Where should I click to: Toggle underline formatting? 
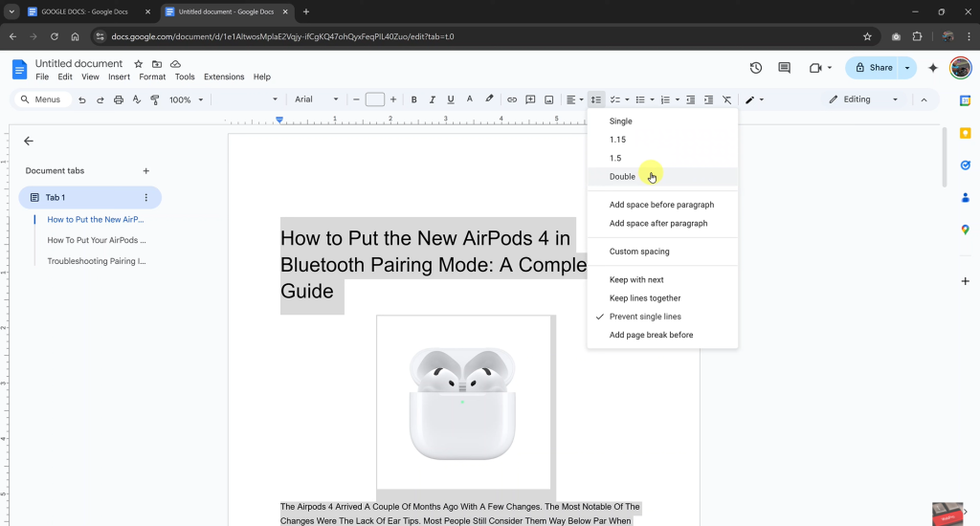pos(451,100)
